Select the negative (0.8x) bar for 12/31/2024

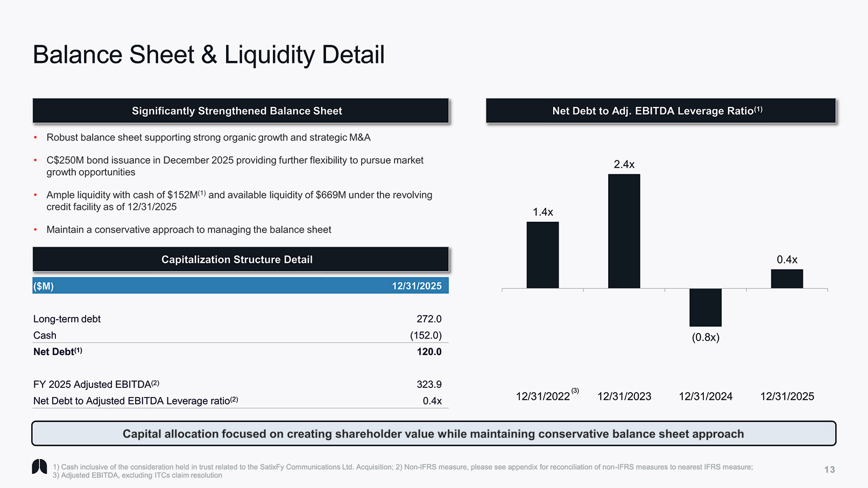(x=705, y=307)
